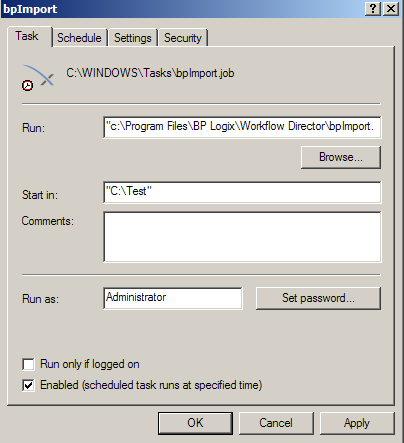Screen dimensions: 404x443
Task: Go to the Settings tab
Action: tap(133, 38)
